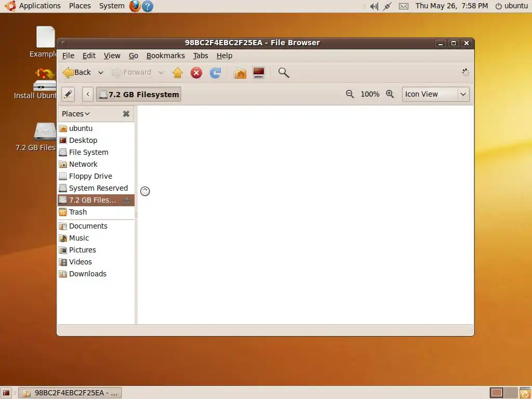The height and width of the screenshot is (399, 532).
Task: Open the Videos bookmark
Action: pos(96,262)
